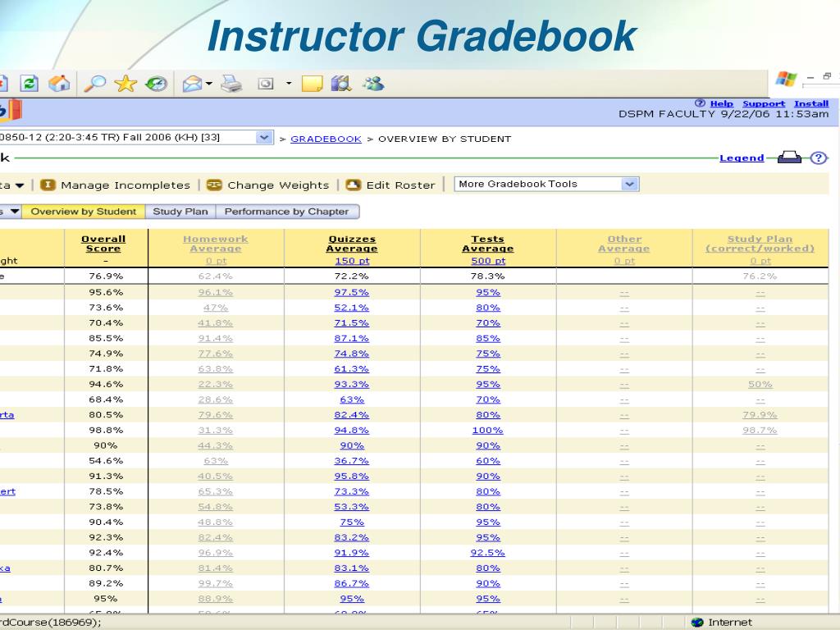Click Study Plan (correct/worked) column header
This screenshot has height=630, width=840.
tap(760, 244)
